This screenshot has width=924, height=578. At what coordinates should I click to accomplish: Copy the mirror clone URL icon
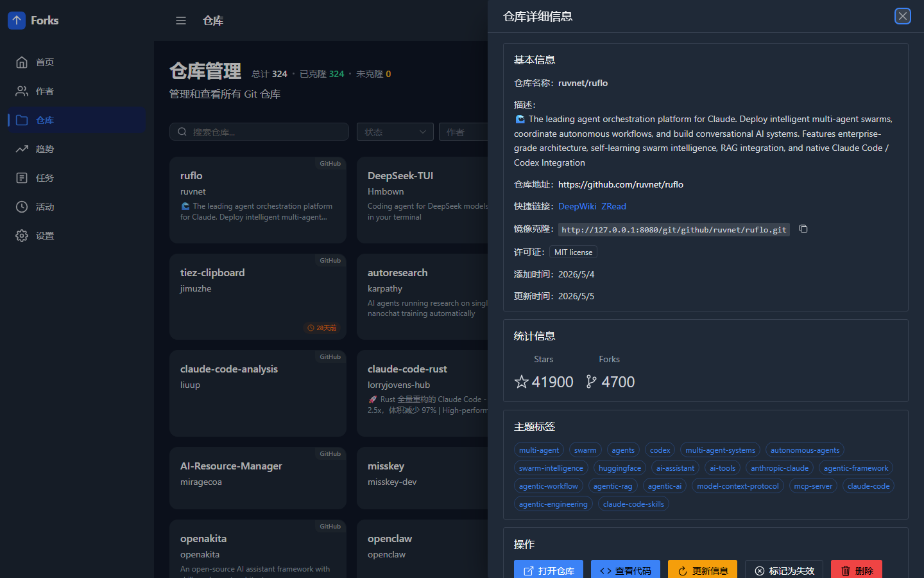[803, 229]
